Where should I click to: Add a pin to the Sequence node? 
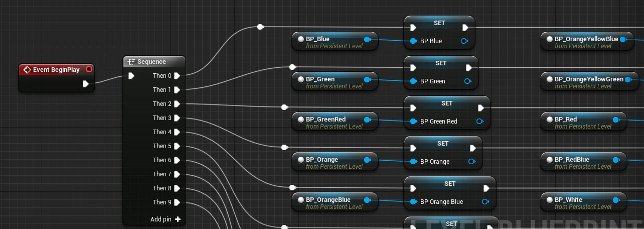[x=166, y=219]
